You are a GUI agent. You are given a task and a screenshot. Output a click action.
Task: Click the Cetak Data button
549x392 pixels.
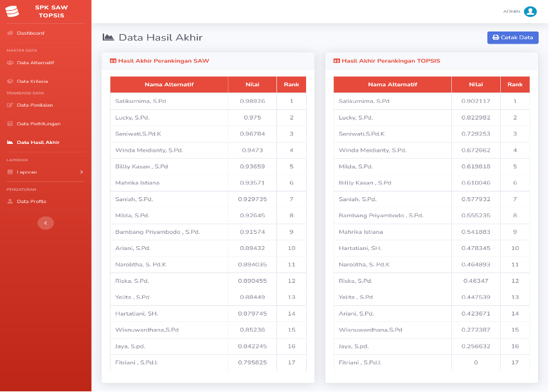click(512, 37)
